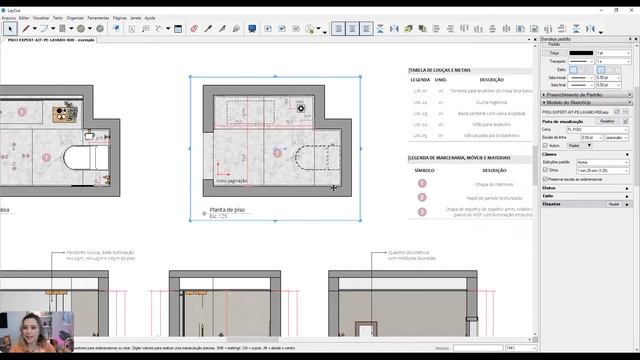Open the Páginas menu

(x=120, y=18)
